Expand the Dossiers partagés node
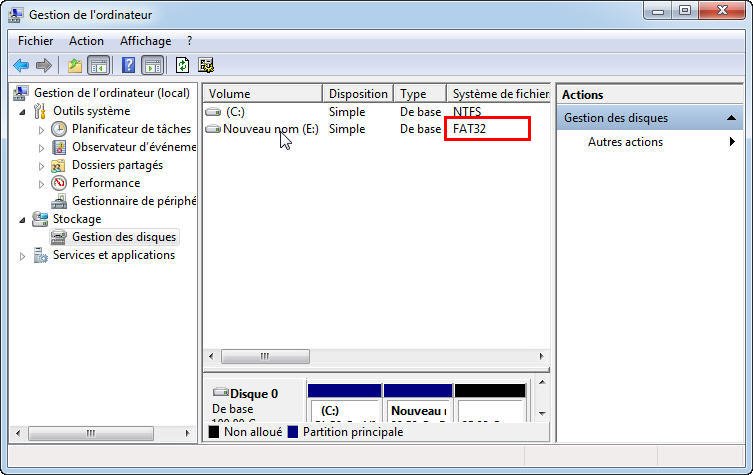 pos(41,166)
